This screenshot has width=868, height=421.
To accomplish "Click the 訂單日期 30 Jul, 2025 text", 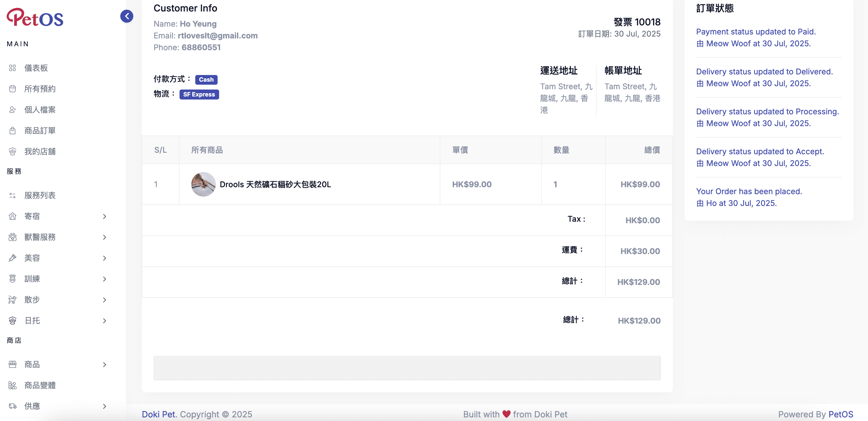I will (619, 34).
